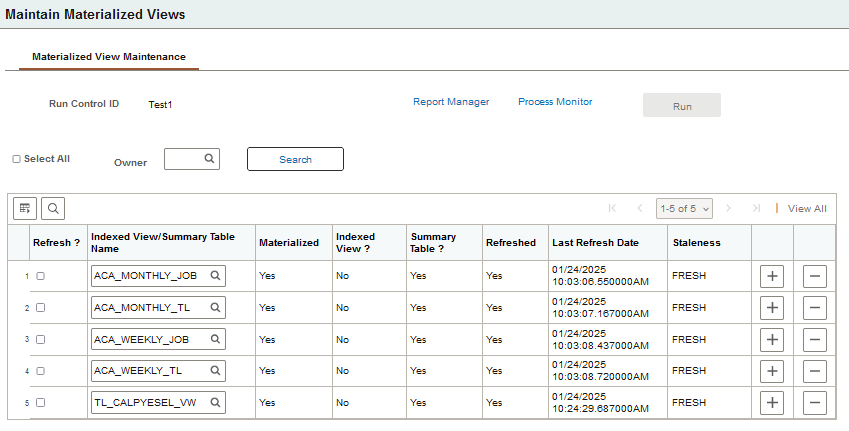Check Refresh box for ACA_WEEKLY_TL
Image resolution: width=849 pixels, height=431 pixels.
(x=40, y=371)
